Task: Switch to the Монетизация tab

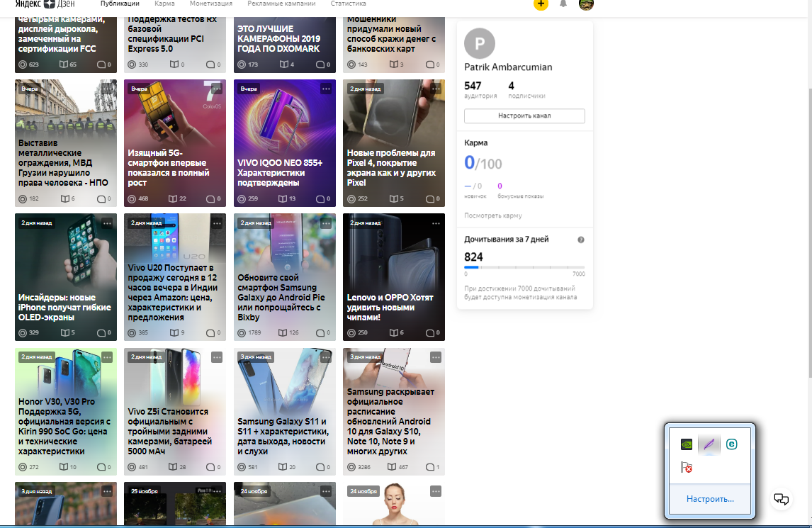Action: [x=211, y=4]
